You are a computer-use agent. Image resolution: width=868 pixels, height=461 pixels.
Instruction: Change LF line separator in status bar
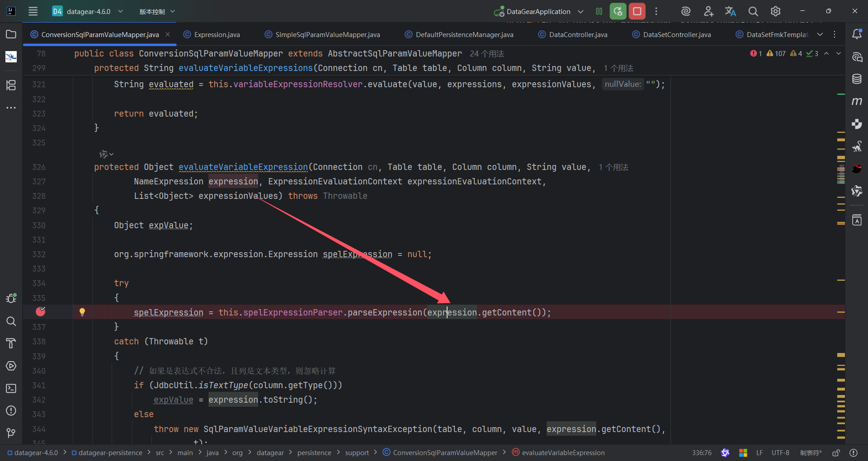759,452
